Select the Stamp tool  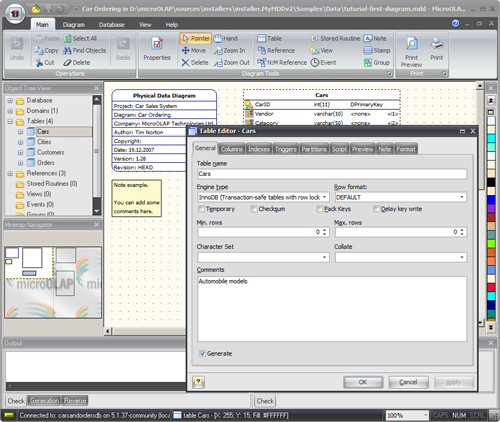(377, 51)
